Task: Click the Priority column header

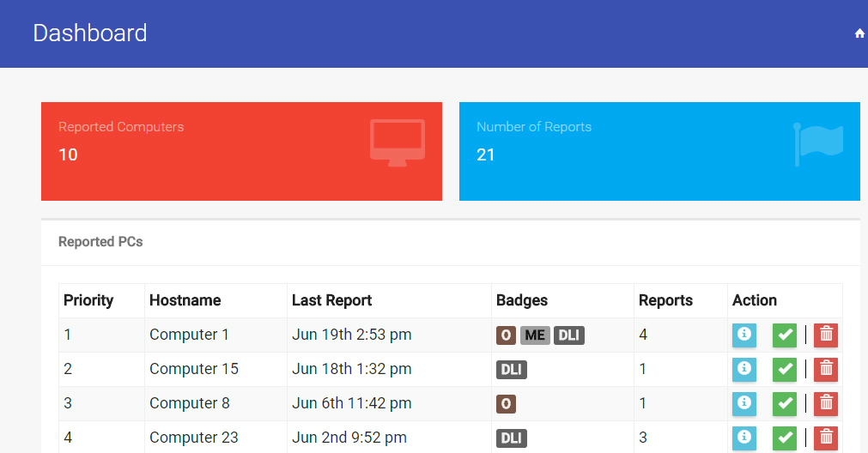Action: click(88, 300)
